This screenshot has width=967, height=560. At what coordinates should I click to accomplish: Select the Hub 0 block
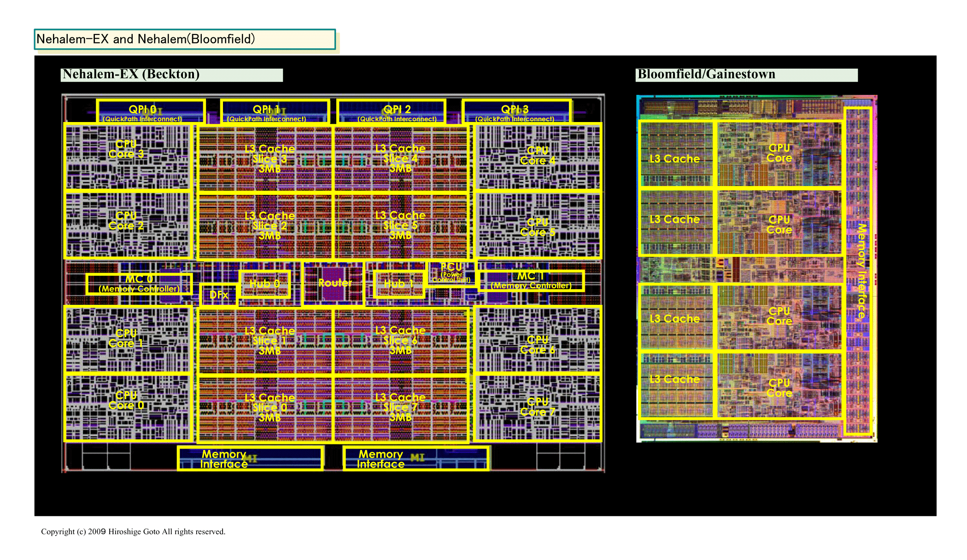click(264, 284)
